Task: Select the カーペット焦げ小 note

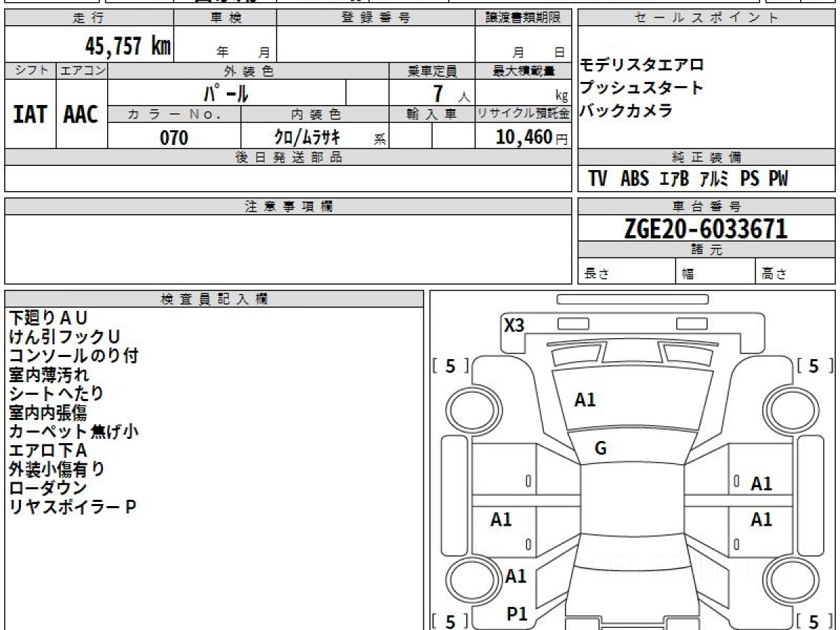Action: pyautogui.click(x=74, y=431)
